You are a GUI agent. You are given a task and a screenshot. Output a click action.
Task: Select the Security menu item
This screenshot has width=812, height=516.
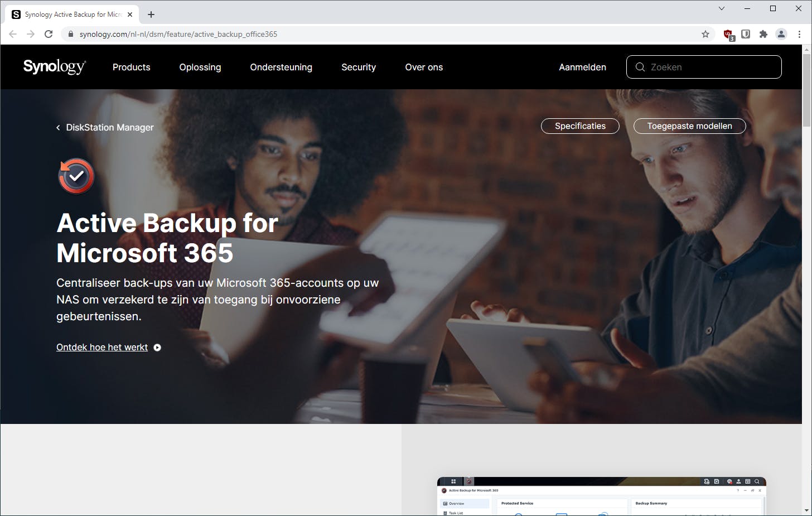(x=359, y=67)
